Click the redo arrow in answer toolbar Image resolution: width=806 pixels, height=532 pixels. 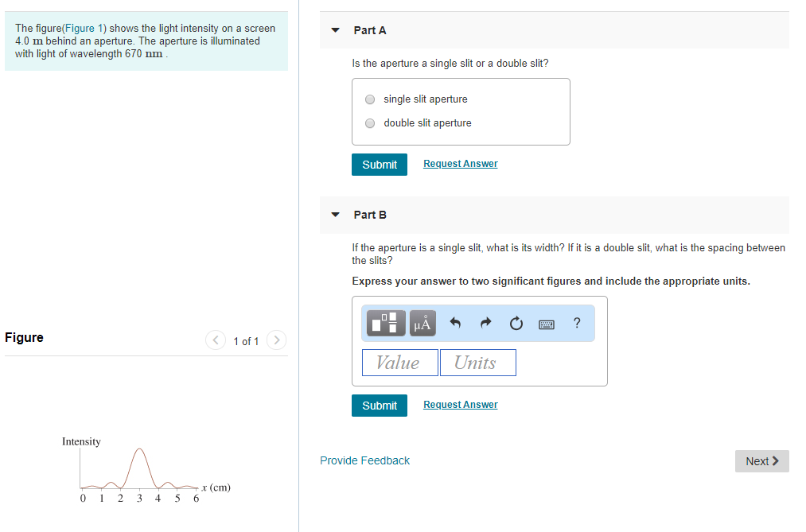pos(485,323)
